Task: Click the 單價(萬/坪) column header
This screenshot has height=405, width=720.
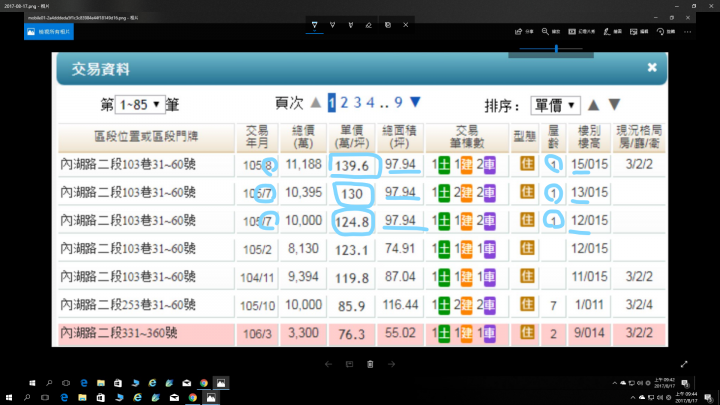Action: coord(352,137)
